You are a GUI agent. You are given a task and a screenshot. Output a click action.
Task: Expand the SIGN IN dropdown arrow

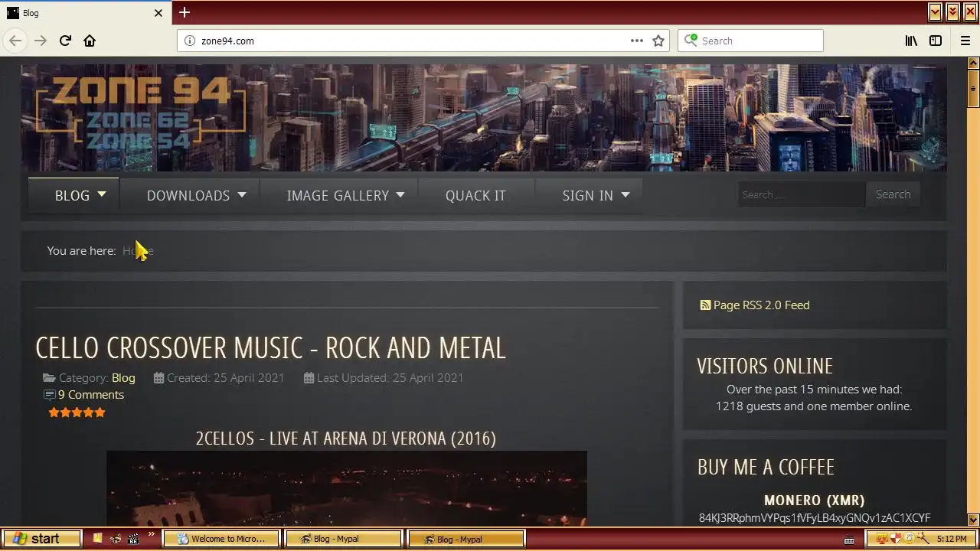pyautogui.click(x=626, y=194)
